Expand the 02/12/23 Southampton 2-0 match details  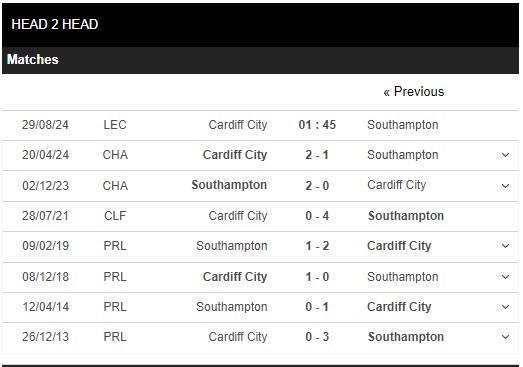(x=505, y=186)
